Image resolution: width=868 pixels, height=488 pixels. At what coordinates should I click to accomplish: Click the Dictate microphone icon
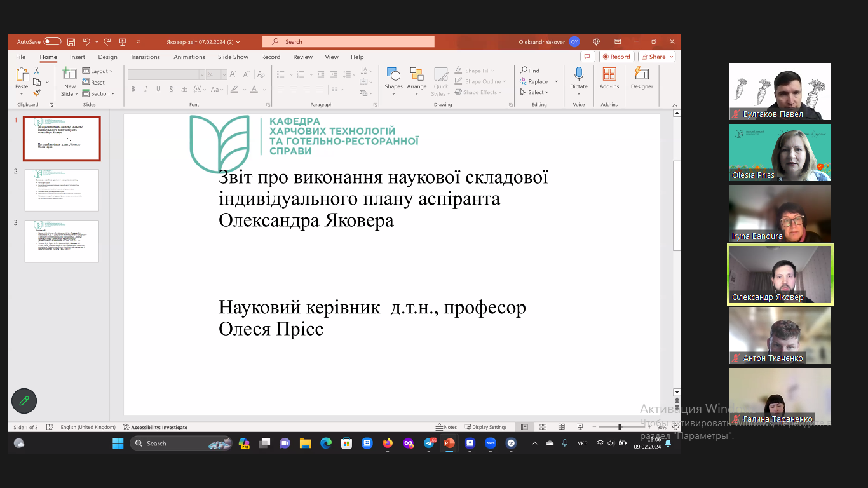click(x=578, y=74)
